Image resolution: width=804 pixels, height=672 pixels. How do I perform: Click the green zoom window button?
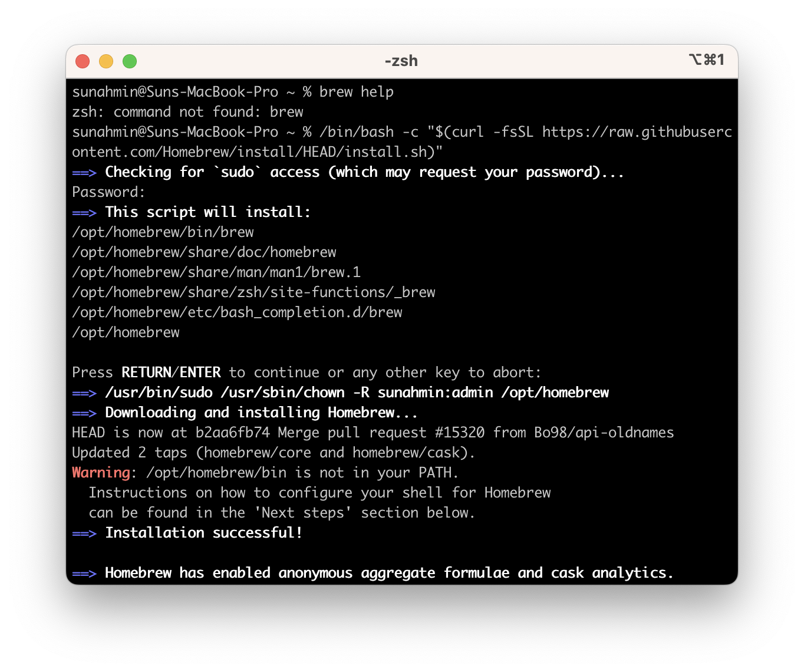(130, 61)
